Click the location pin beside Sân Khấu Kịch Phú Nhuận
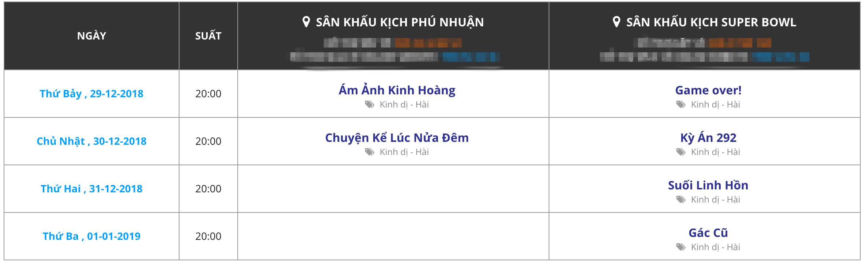The image size is (868, 264). click(x=306, y=22)
